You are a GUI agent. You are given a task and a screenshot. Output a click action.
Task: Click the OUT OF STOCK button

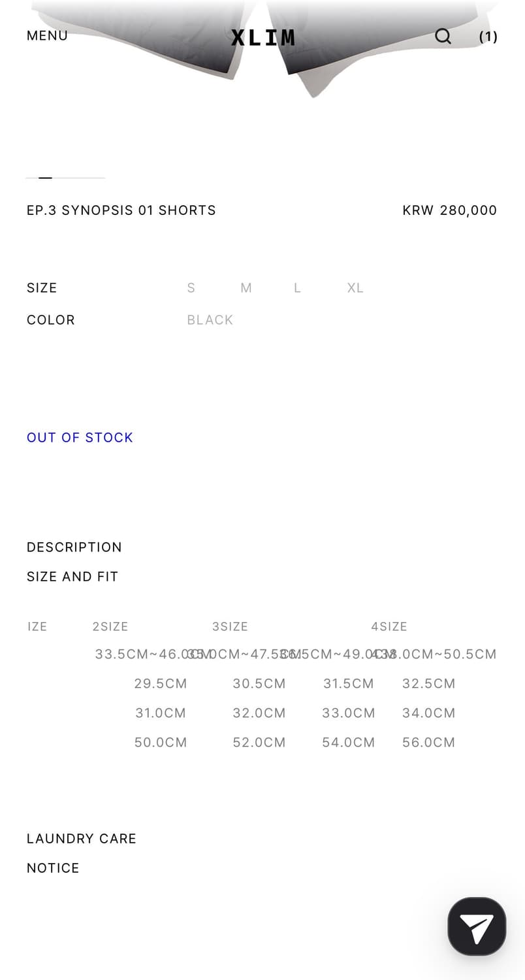(80, 438)
